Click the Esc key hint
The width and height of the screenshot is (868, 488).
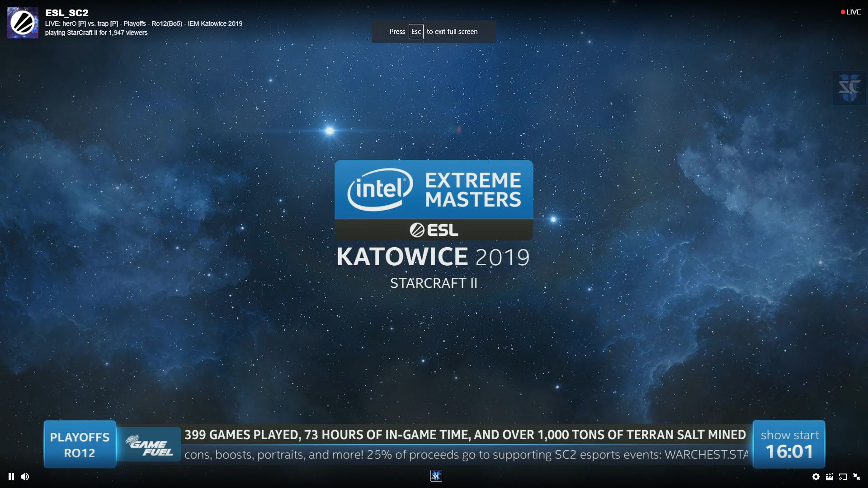click(x=416, y=32)
